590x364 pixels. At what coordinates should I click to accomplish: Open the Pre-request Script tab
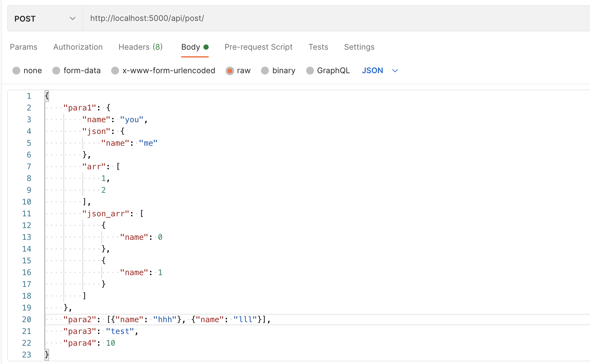tap(258, 47)
